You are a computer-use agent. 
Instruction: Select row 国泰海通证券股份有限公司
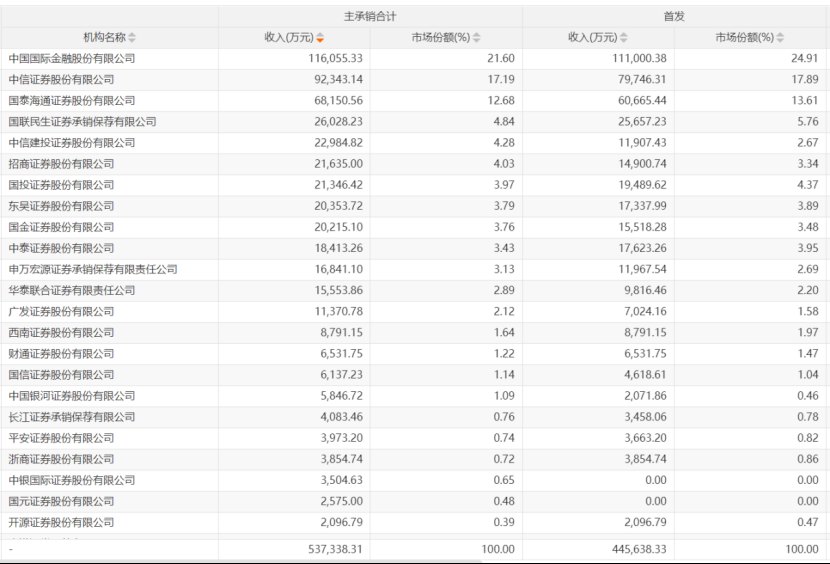click(x=413, y=101)
